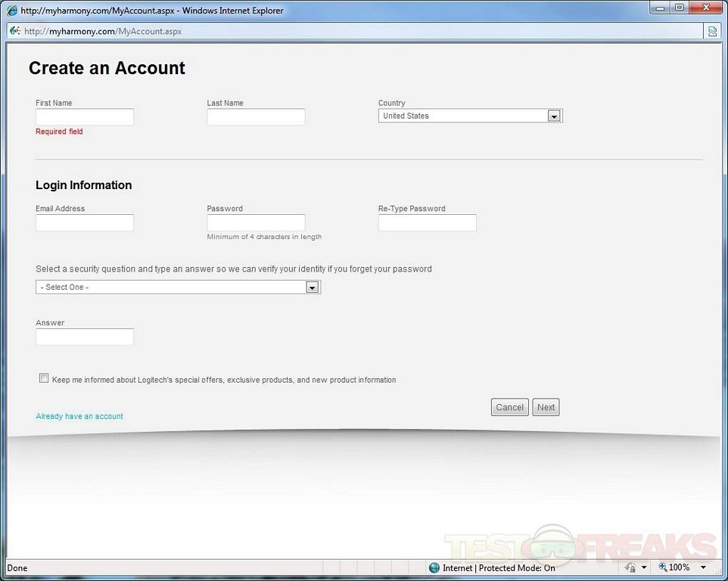The height and width of the screenshot is (581, 728).
Task: Click the Internet Explorer logo in title bar
Action: [12, 11]
